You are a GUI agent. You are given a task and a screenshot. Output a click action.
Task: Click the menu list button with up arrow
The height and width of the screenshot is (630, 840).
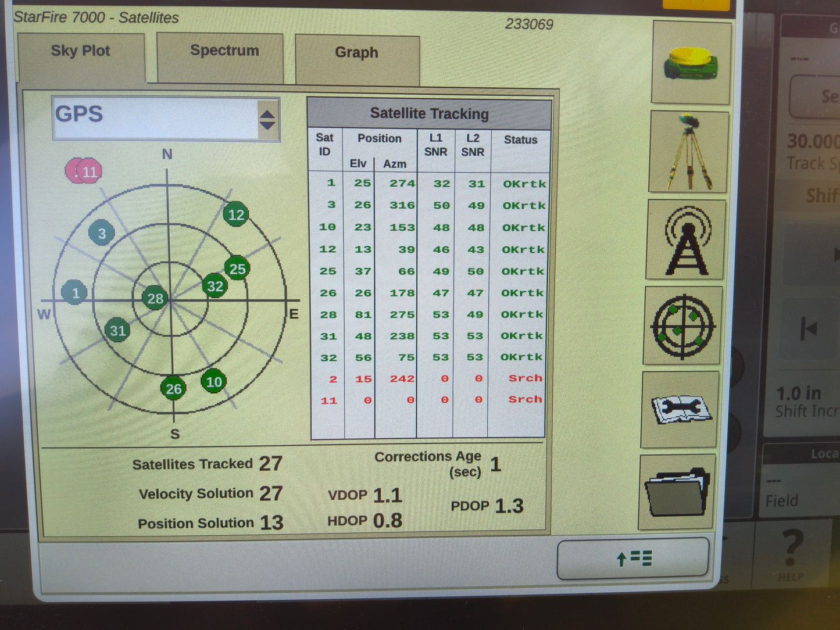(633, 559)
